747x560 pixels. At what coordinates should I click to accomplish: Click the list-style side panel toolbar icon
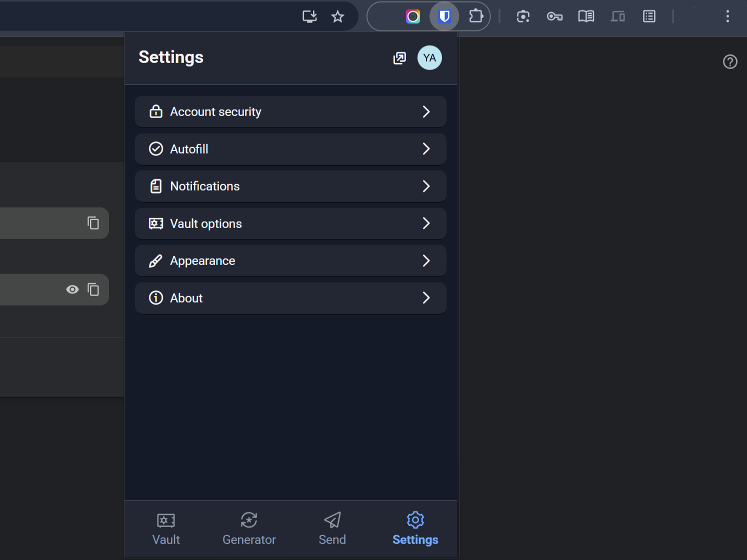pyautogui.click(x=649, y=16)
